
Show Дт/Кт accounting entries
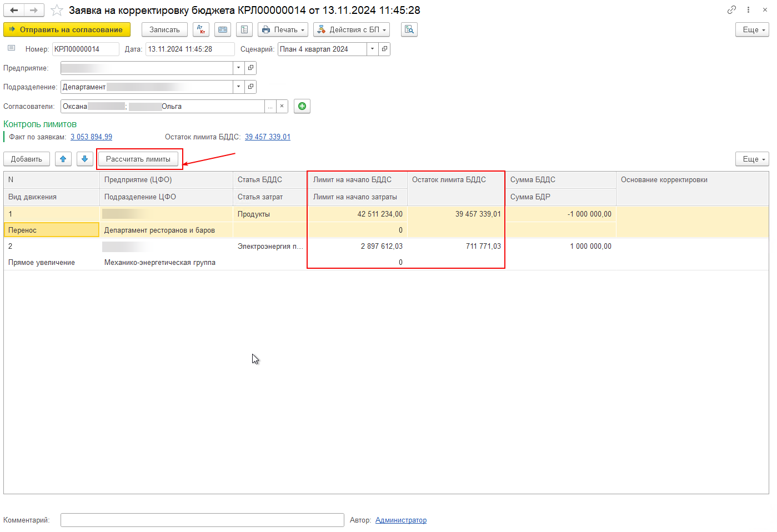201,29
